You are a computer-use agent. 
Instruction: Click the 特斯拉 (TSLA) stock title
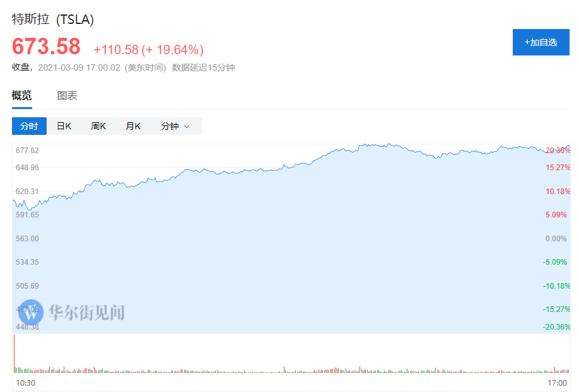(x=53, y=19)
